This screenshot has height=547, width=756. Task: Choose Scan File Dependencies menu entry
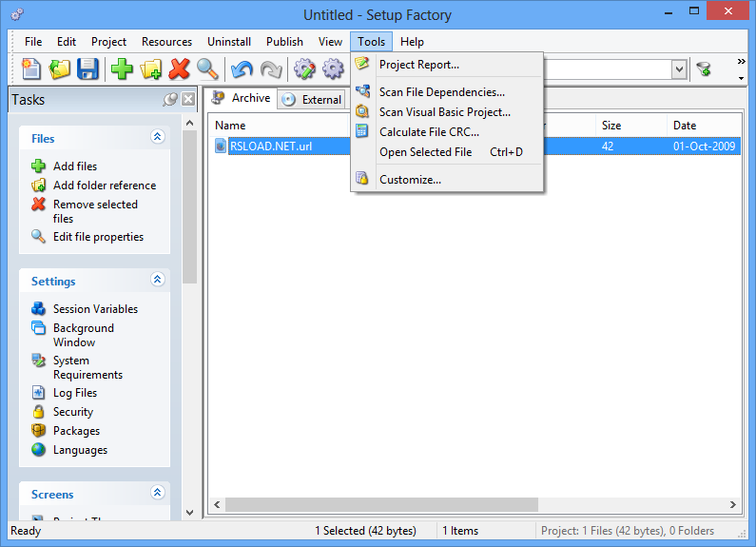point(448,92)
